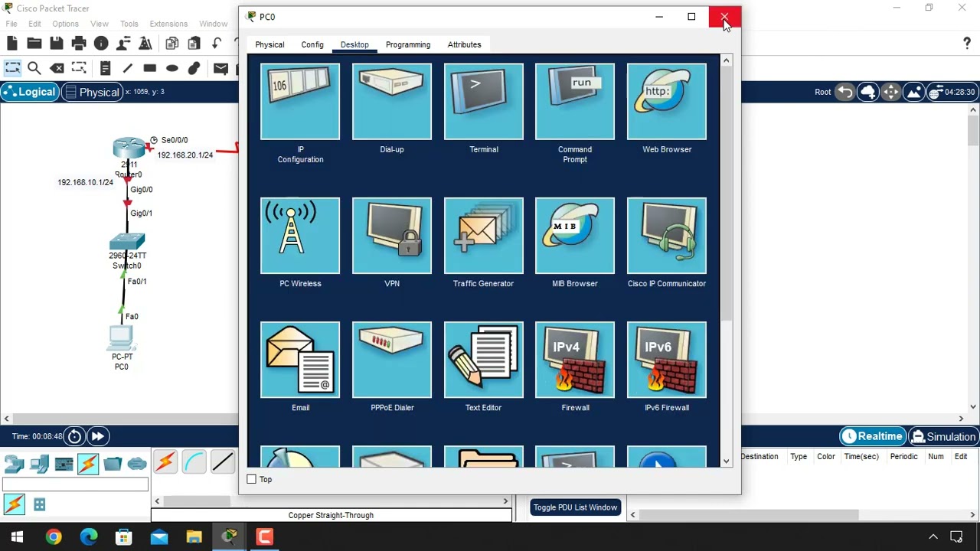Image resolution: width=980 pixels, height=551 pixels.
Task: Select the Inspect magnifier tool
Action: pos(34,68)
